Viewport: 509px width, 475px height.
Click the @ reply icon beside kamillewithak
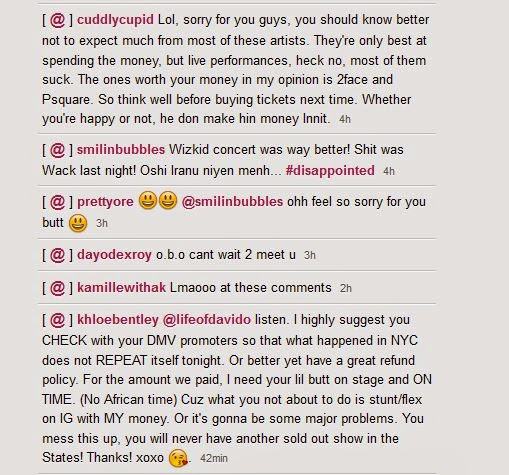57,288
